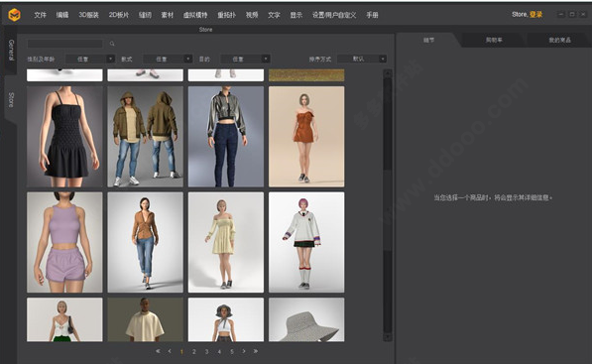Click the store search input field

tap(64, 44)
